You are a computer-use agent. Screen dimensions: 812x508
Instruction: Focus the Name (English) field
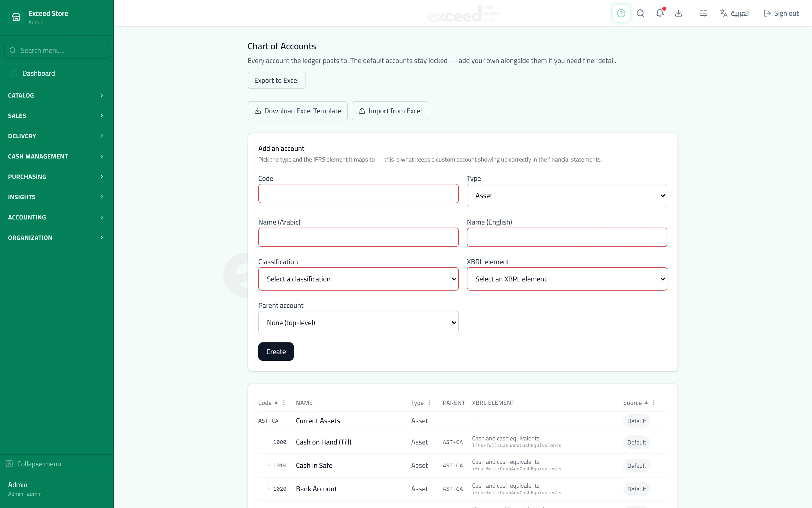[x=567, y=237]
